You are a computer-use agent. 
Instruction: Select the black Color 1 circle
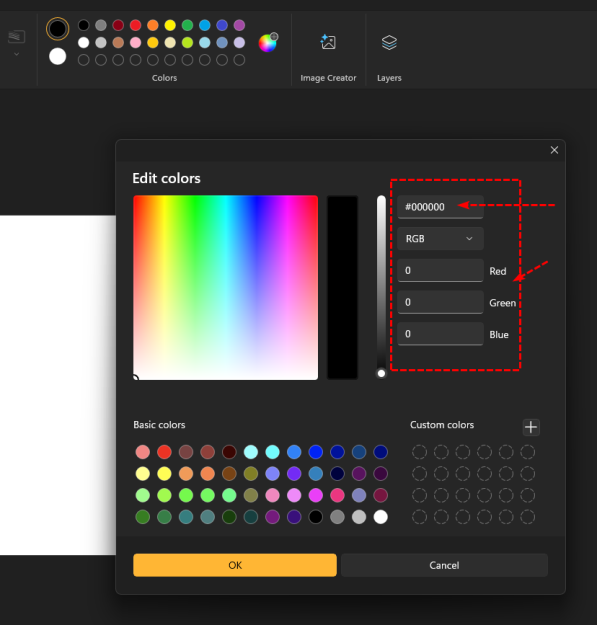point(57,29)
